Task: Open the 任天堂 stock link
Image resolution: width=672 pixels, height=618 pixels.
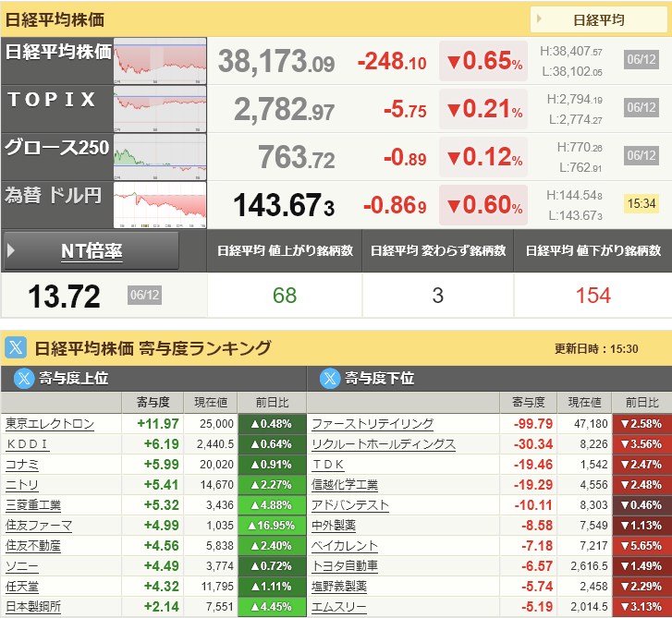Action: (x=22, y=587)
